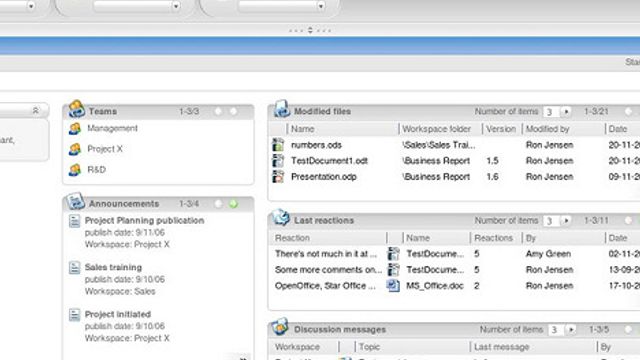Open the Project initiated announcement
Viewport: 640px width, 360px height.
pos(118,314)
